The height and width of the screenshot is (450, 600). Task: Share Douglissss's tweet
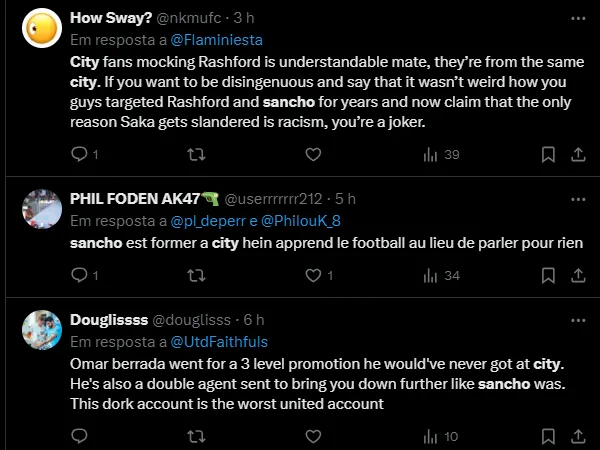(577, 436)
